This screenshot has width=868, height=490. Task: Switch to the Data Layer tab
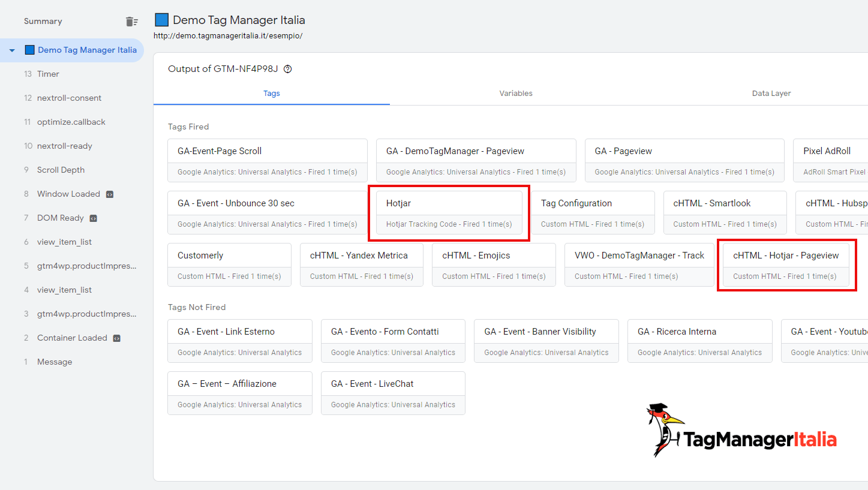pyautogui.click(x=771, y=94)
